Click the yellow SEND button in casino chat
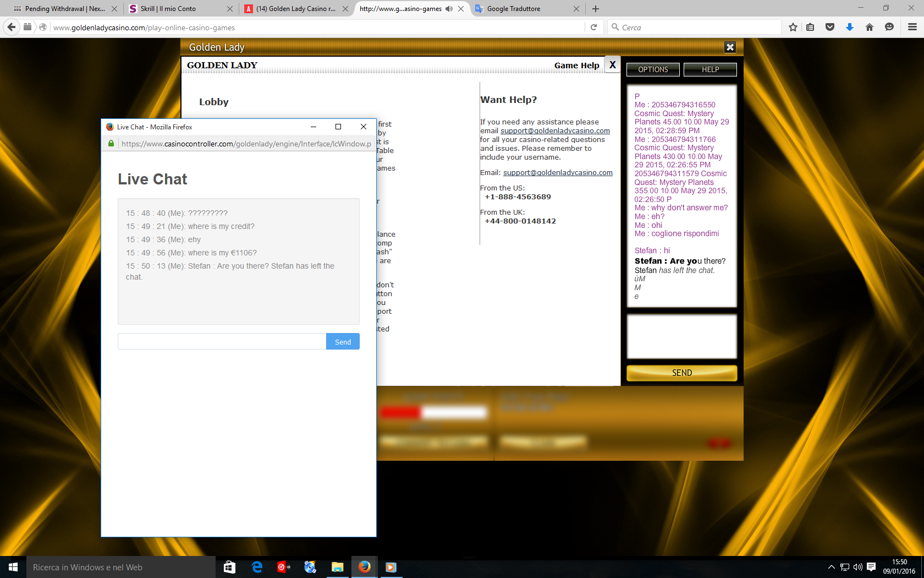 tap(682, 373)
